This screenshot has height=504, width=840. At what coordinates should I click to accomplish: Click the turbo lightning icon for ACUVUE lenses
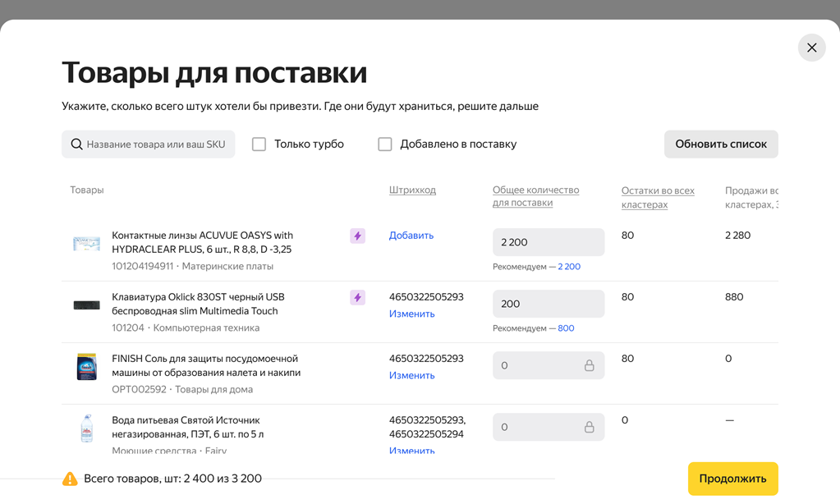coord(357,236)
